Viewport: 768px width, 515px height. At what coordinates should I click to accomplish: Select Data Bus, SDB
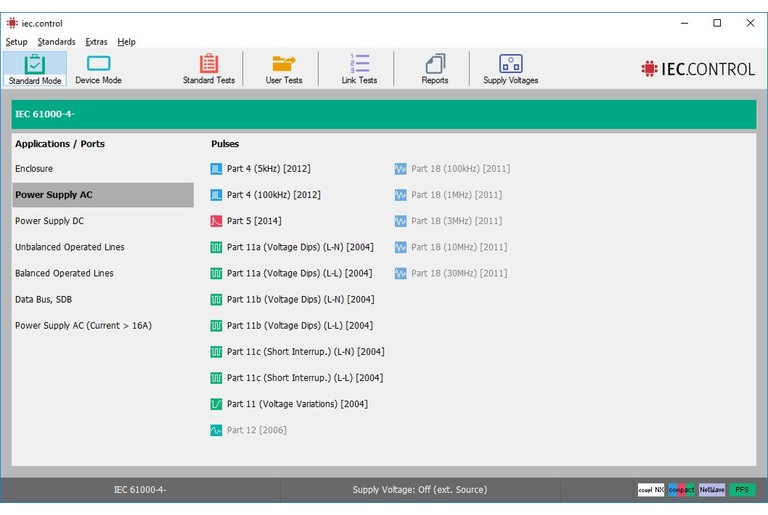click(x=43, y=299)
